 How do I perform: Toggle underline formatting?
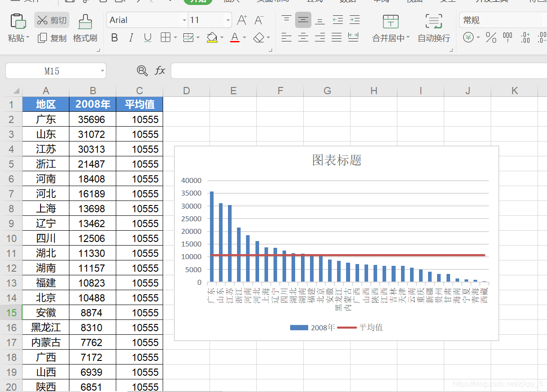coord(148,38)
